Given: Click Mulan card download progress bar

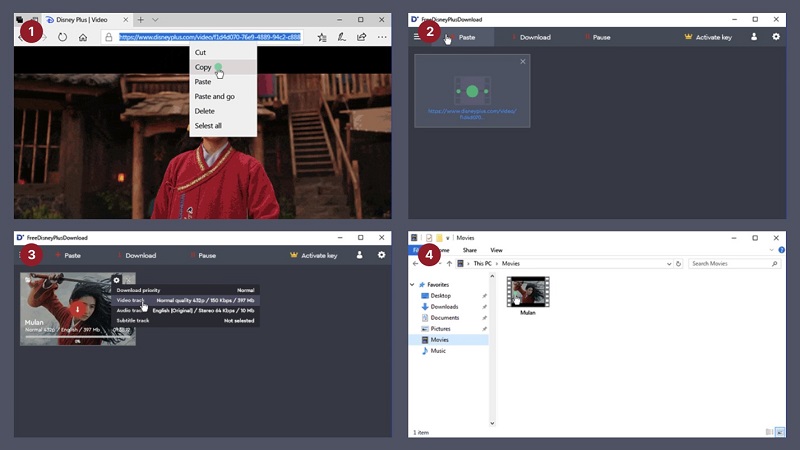Looking at the screenshot, I should (78, 337).
